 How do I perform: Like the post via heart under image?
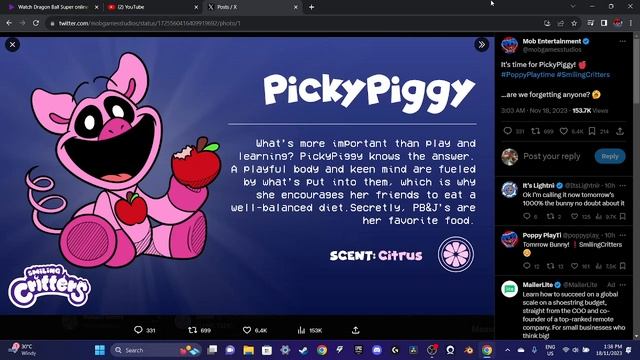(247, 330)
